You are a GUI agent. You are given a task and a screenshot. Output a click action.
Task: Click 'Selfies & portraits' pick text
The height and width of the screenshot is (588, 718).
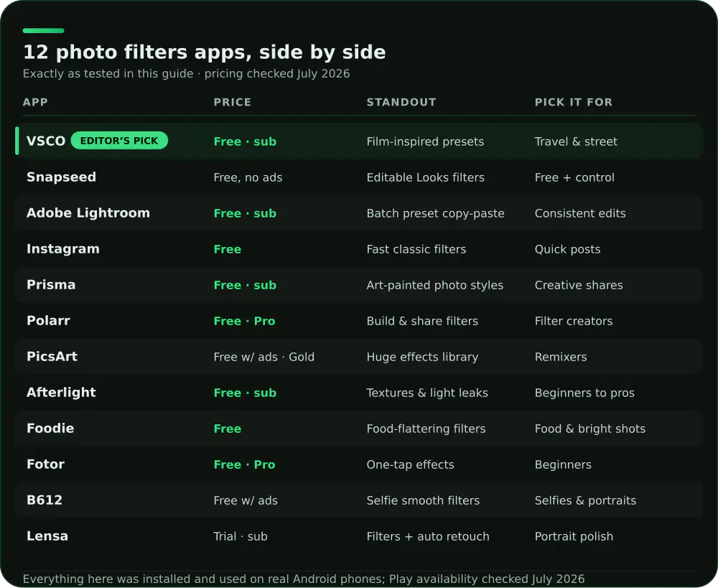pyautogui.click(x=585, y=500)
